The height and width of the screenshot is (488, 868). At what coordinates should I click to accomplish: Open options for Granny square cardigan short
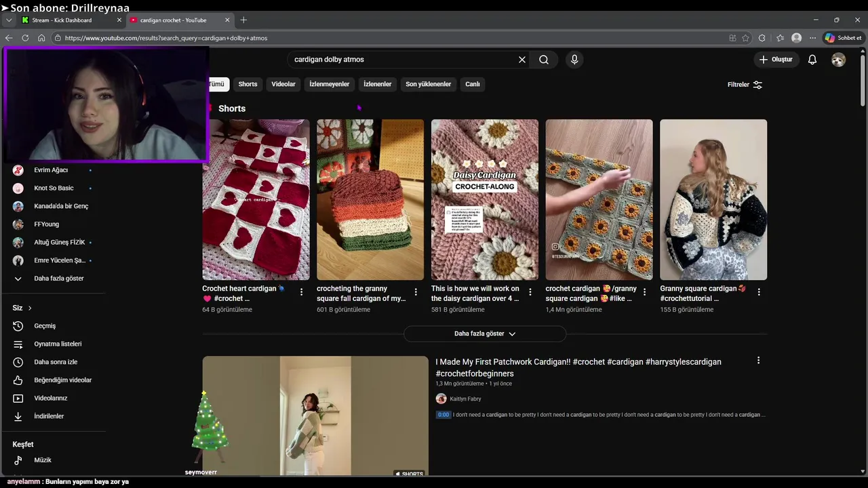[x=759, y=292]
